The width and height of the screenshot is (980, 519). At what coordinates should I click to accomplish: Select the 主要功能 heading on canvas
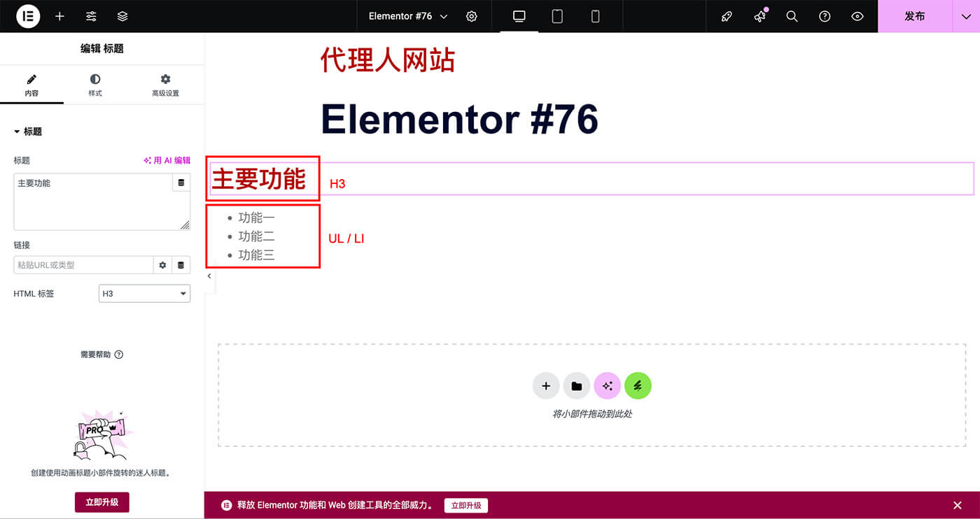[259, 179]
